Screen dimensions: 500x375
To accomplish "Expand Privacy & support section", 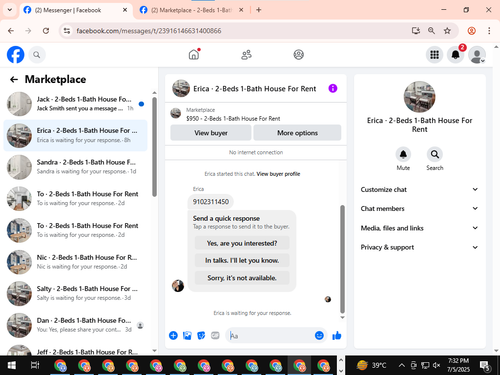I will tap(419, 247).
